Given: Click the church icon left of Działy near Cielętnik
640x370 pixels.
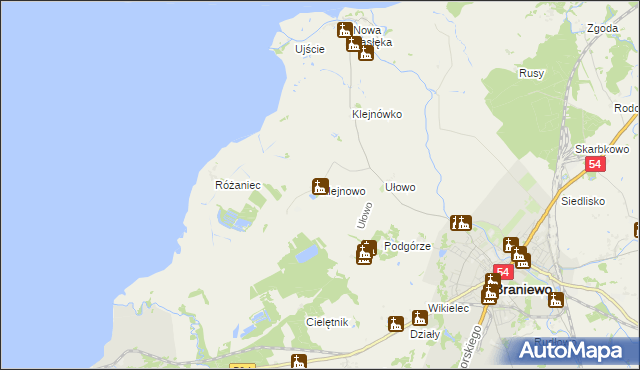Looking at the screenshot, I should [x=396, y=324].
